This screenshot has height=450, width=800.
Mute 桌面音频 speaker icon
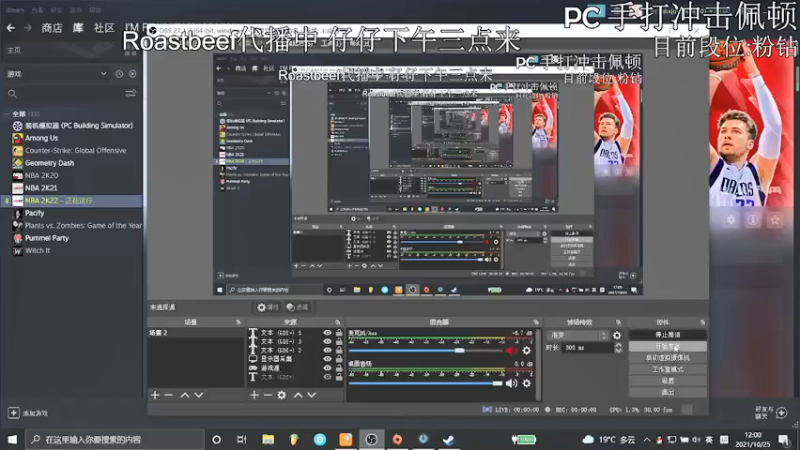click(x=511, y=383)
